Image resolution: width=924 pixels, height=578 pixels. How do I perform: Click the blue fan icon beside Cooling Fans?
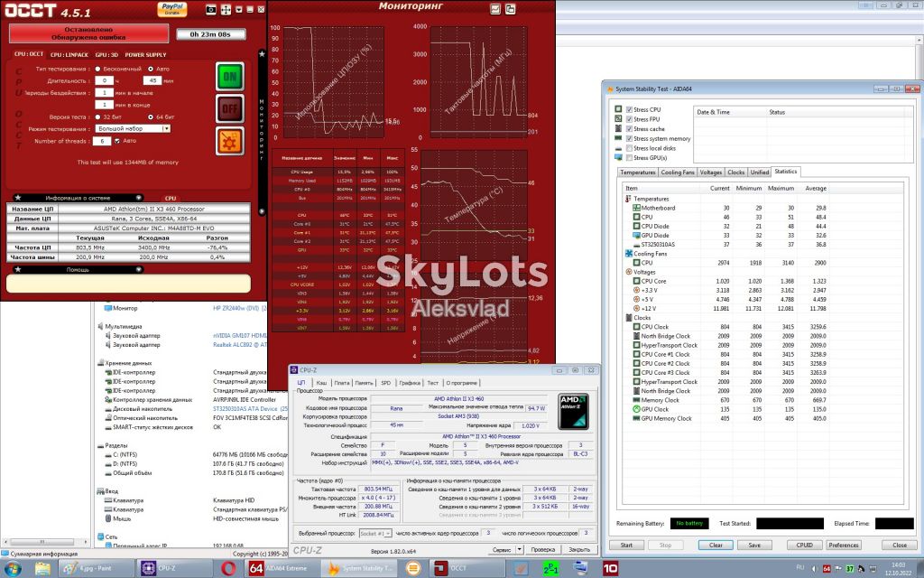point(629,253)
